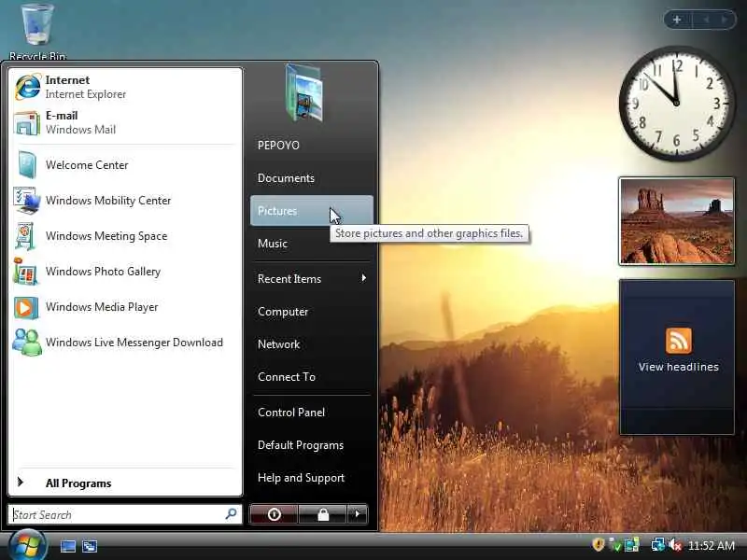Image resolution: width=747 pixels, height=560 pixels.
Task: Open the highlighted Pictures folder
Action: pyautogui.click(x=311, y=211)
